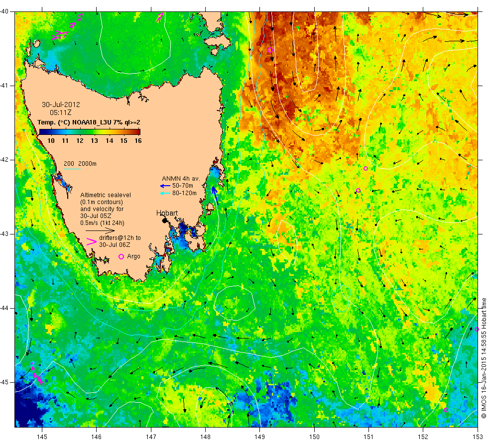The height and width of the screenshot is (448, 488).
Task: Click the blue ANMN current arrow off east Tasmania
Action: (215, 195)
